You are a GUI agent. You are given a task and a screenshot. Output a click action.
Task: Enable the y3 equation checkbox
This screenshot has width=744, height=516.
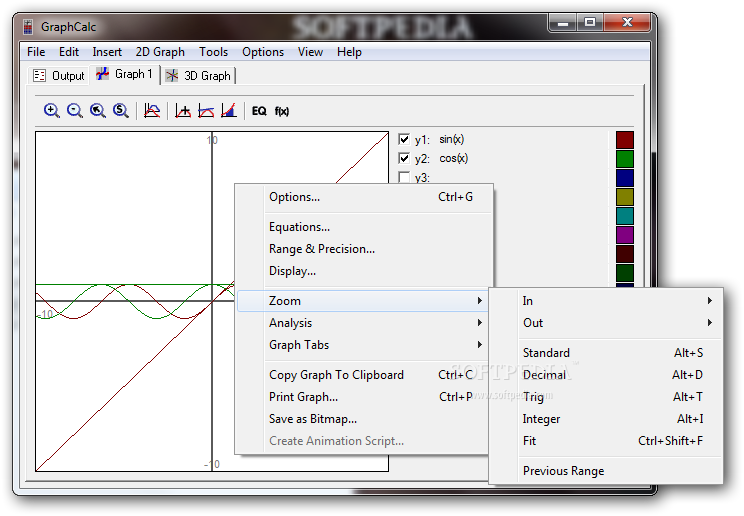click(404, 177)
